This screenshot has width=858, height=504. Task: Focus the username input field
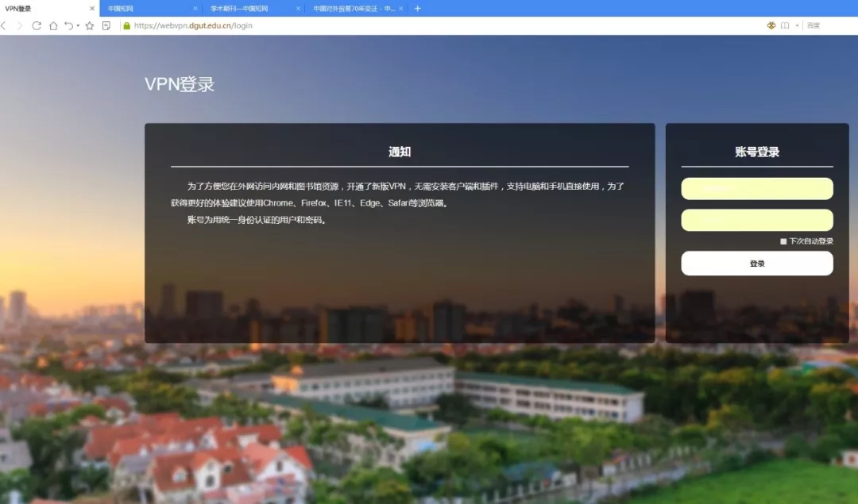[x=757, y=189]
